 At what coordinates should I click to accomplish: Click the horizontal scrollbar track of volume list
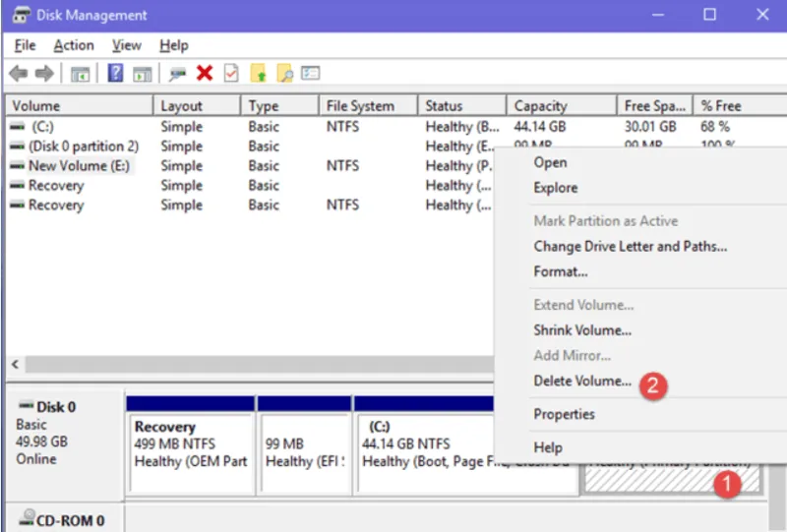coord(260,365)
